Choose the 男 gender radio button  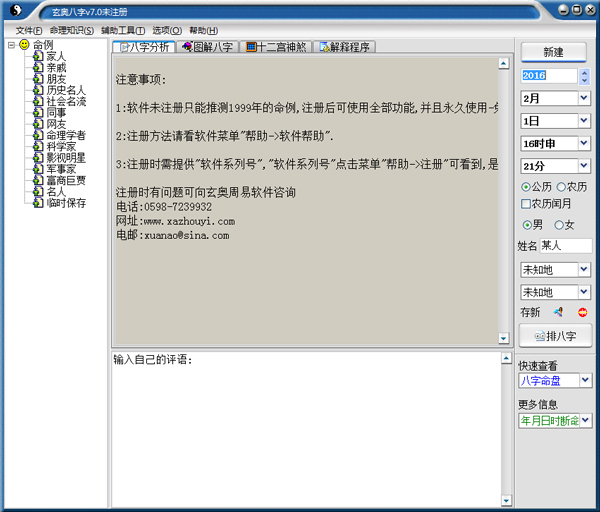tap(527, 225)
